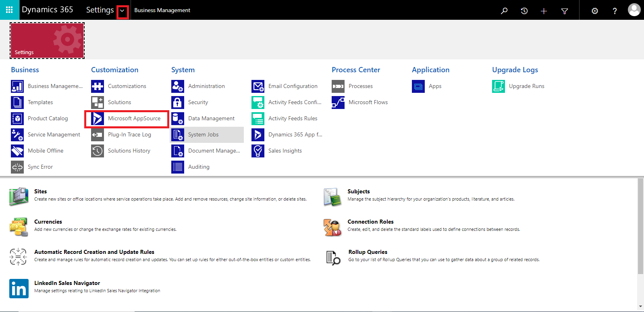Open the Currencies link
The width and height of the screenshot is (644, 312).
click(x=48, y=222)
